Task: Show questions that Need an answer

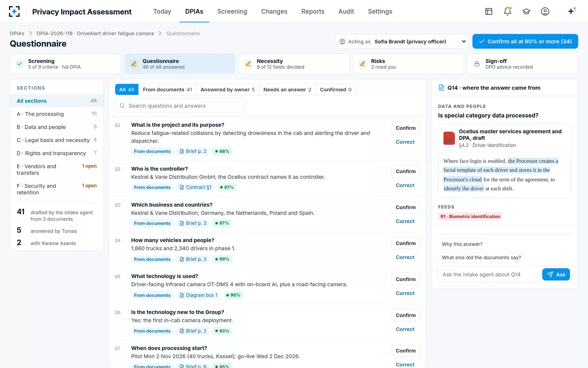Action: (287, 90)
